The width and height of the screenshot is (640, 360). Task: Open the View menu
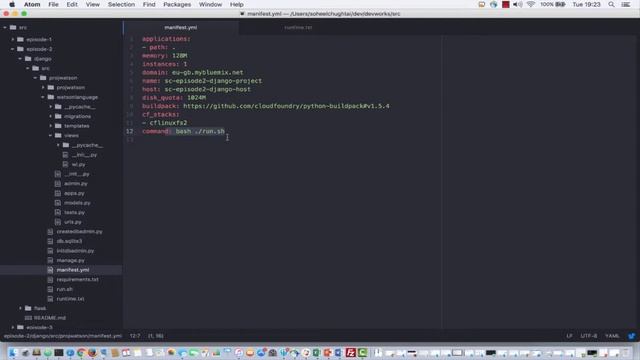coord(93,4)
